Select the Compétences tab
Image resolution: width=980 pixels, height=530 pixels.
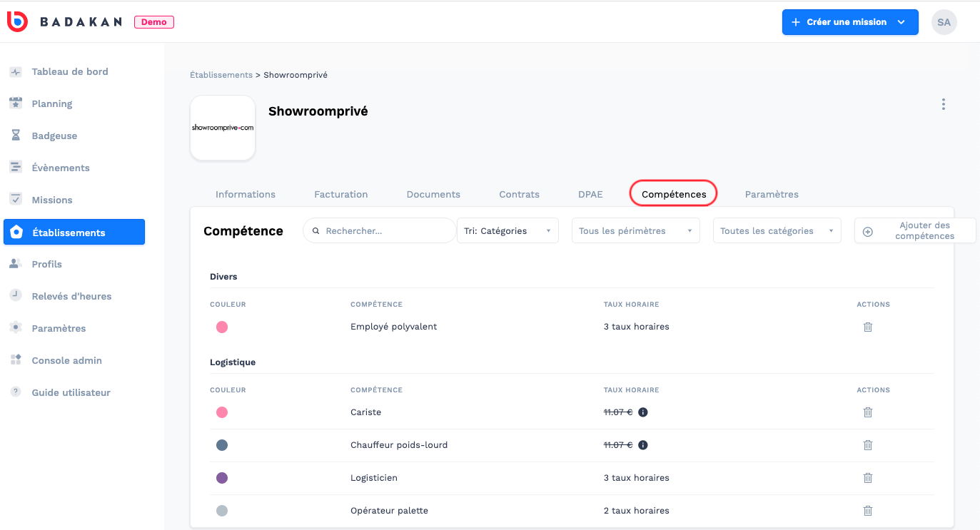coord(674,194)
